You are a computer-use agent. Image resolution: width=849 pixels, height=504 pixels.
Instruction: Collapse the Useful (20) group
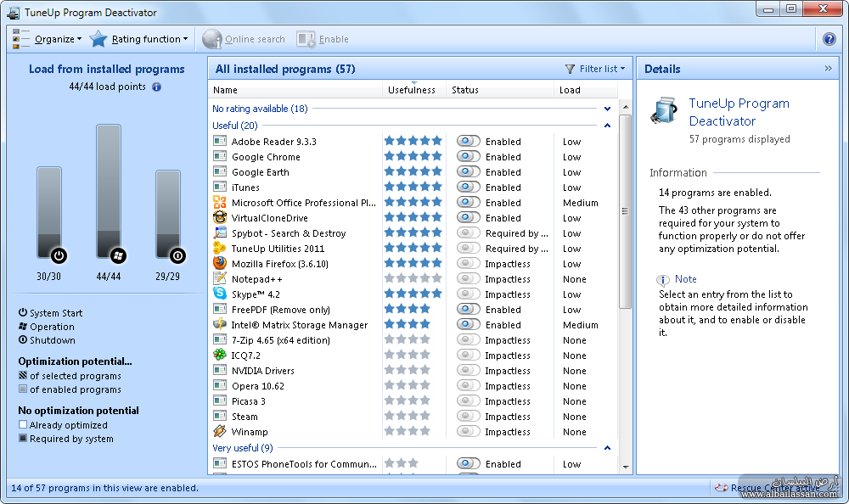point(608,126)
